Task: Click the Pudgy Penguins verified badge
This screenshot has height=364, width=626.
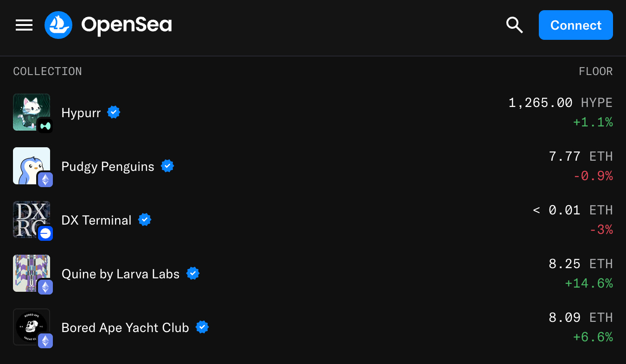Action: pyautogui.click(x=167, y=166)
